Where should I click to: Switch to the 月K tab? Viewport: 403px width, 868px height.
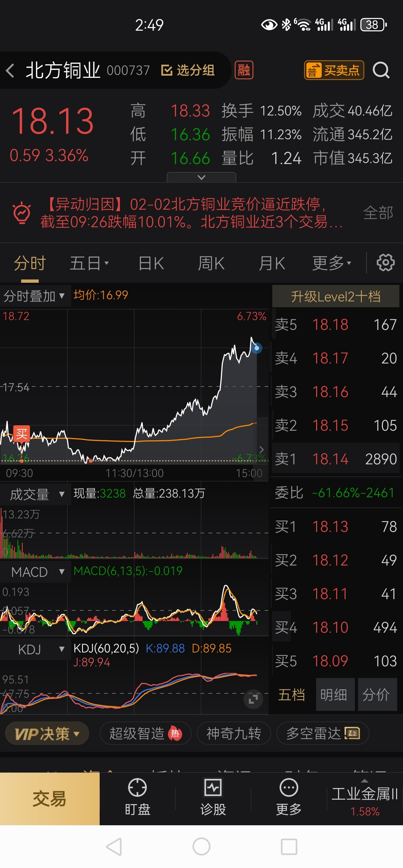tap(272, 263)
